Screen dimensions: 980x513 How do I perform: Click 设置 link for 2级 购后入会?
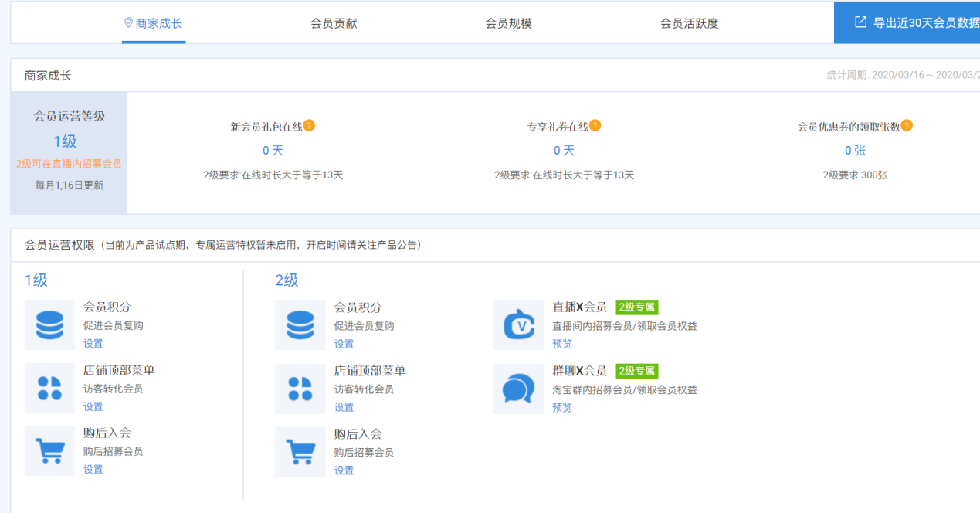tap(344, 471)
